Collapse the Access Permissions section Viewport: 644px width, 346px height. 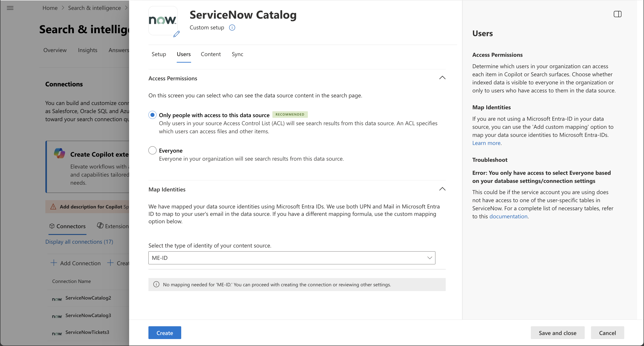[x=442, y=78]
